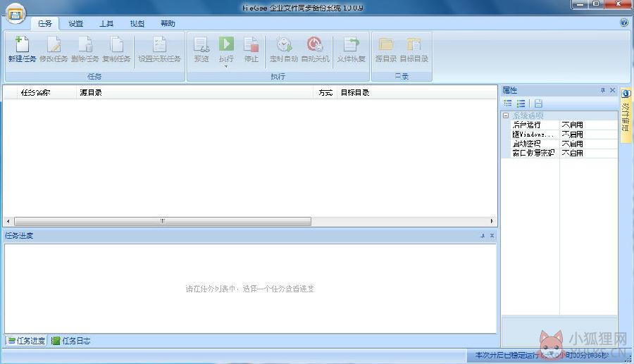Open the 目标目录 (target folder) icon
The height and width of the screenshot is (364, 634).
click(414, 44)
